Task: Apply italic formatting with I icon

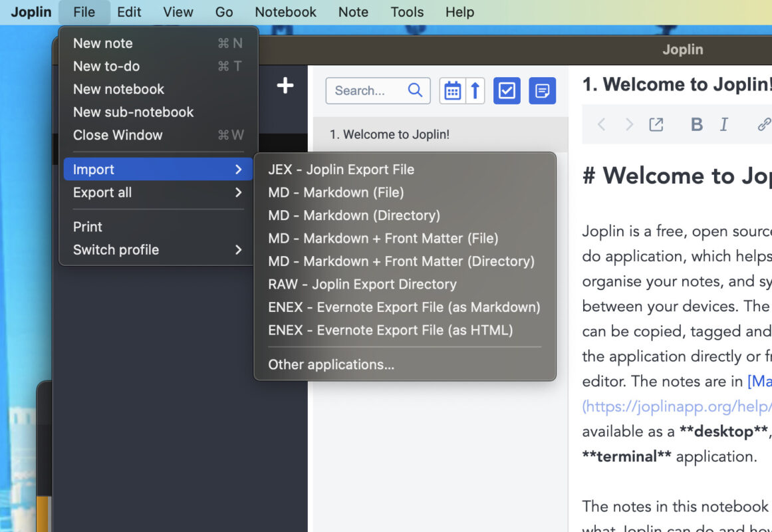Action: click(x=724, y=124)
